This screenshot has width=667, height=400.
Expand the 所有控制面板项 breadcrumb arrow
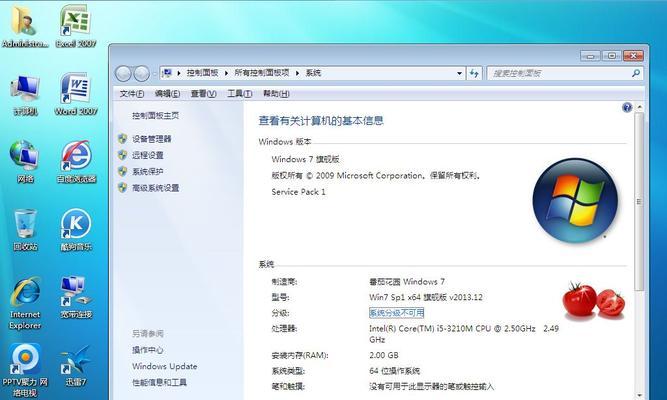coord(298,73)
